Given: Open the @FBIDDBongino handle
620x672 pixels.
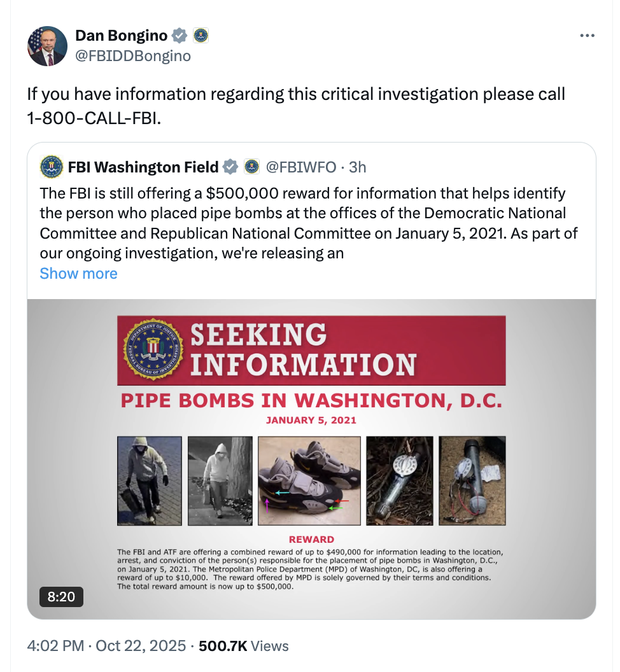Looking at the screenshot, I should click(x=133, y=56).
